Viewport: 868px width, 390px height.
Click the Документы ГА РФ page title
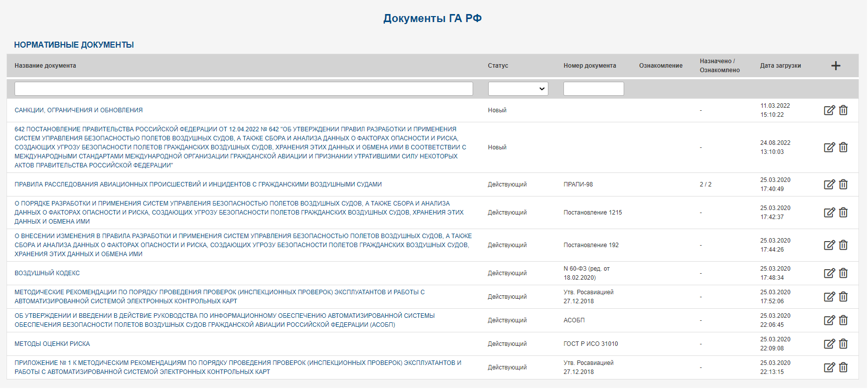(x=432, y=18)
